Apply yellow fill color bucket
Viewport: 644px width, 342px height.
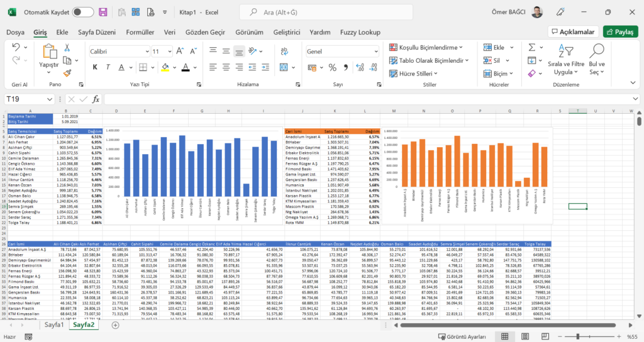click(x=165, y=67)
